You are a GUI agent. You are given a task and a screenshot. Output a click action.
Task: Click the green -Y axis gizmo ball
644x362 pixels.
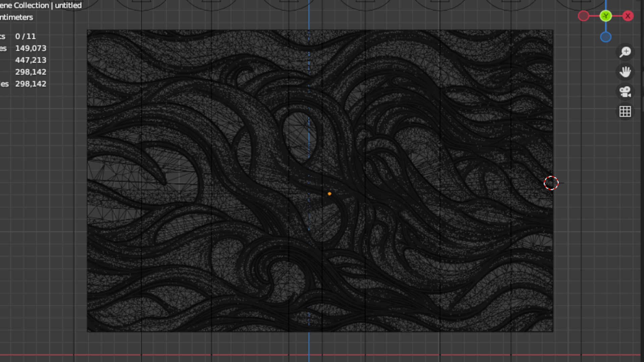point(606,16)
